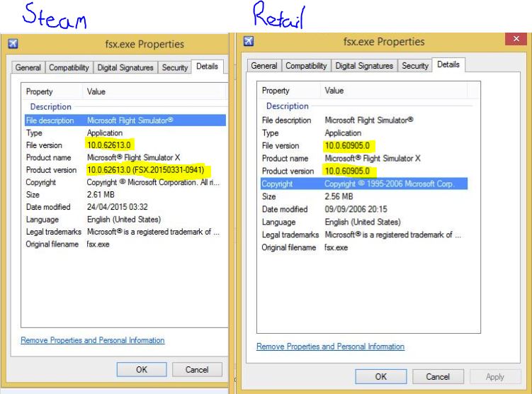Click Cancel in the Steam properties window
The width and height of the screenshot is (532, 394).
click(197, 370)
